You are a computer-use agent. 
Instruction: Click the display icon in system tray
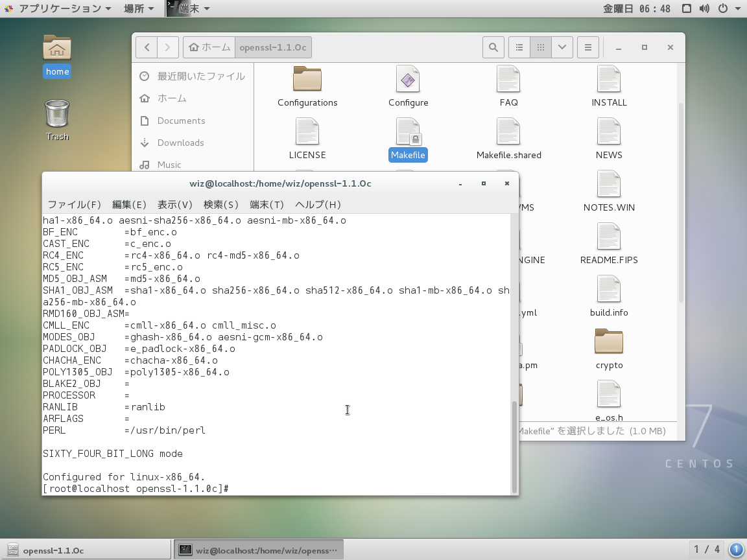[687, 8]
